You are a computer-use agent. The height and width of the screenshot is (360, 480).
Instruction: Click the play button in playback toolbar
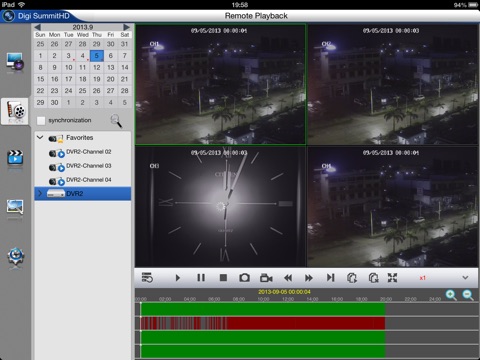tap(178, 278)
